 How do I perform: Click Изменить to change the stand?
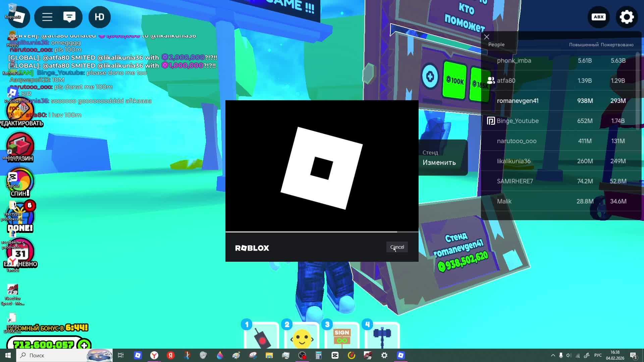[x=439, y=163]
